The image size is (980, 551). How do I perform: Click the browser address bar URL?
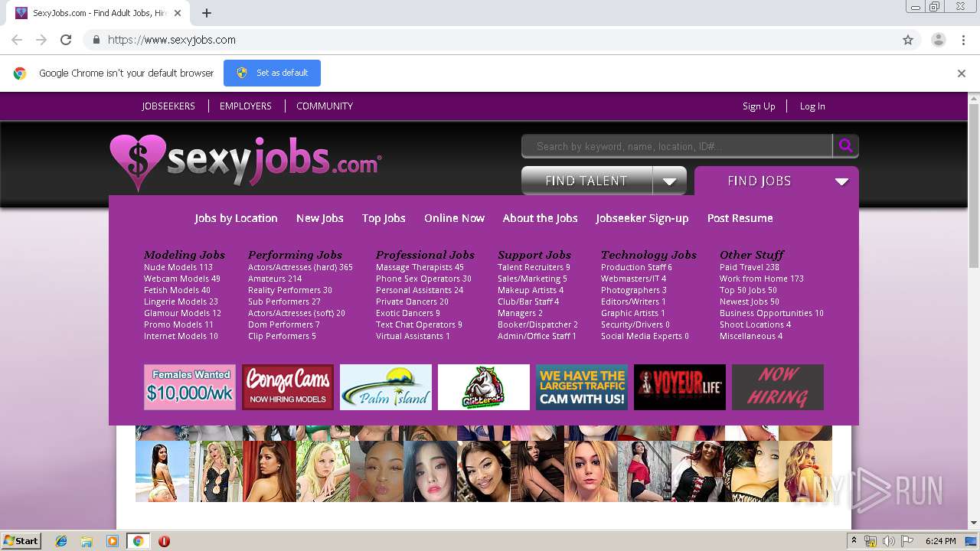[x=171, y=40]
